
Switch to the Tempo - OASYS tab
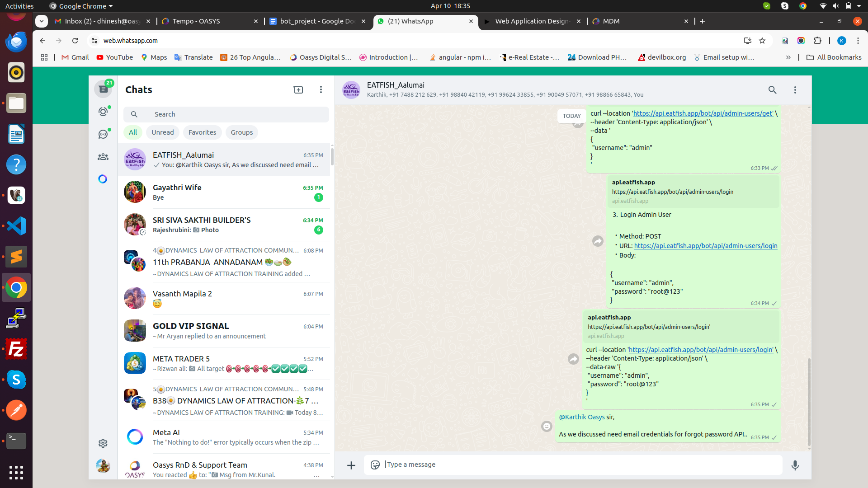click(196, 21)
